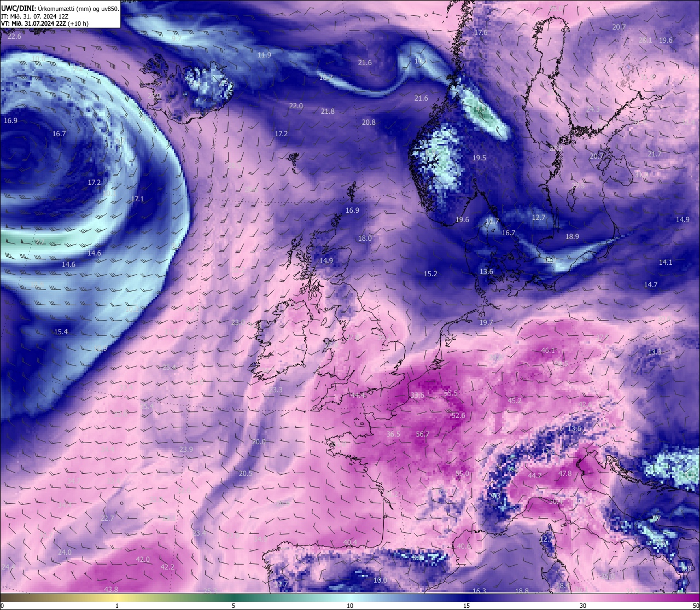This screenshot has width=700, height=610.
Task: Click the 19.5 value label on the map
Action: (x=479, y=158)
